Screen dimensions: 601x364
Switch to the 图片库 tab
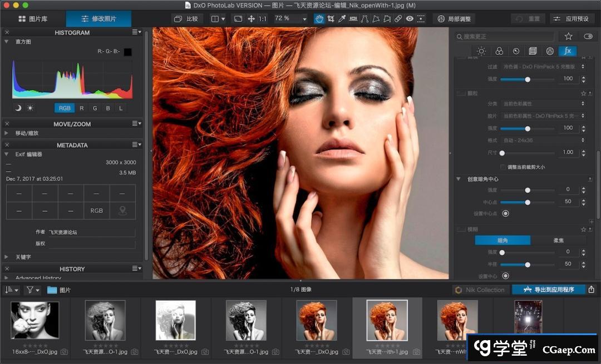pos(33,19)
